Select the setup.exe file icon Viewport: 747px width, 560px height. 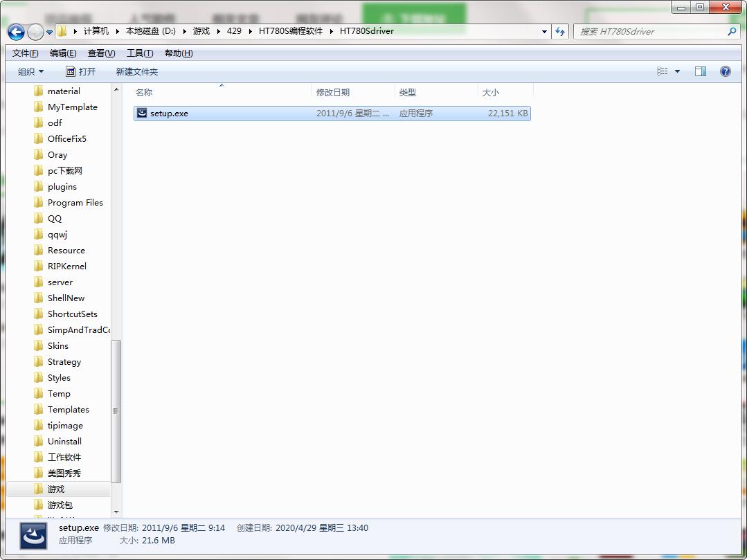click(141, 113)
